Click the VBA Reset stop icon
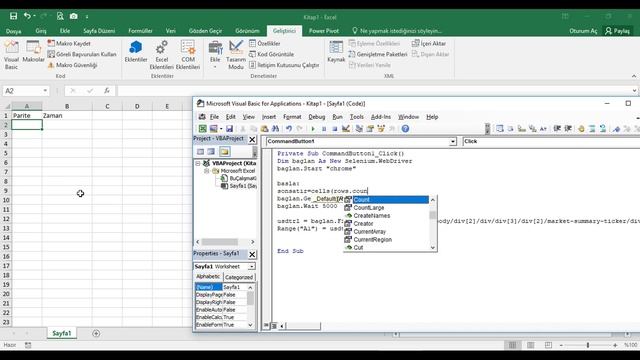 tap(334, 129)
